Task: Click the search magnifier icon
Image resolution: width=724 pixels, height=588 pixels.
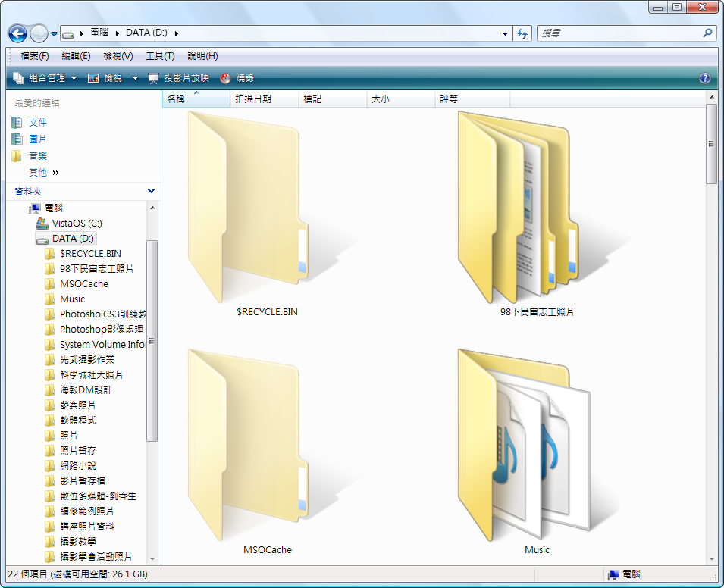Action: (707, 33)
